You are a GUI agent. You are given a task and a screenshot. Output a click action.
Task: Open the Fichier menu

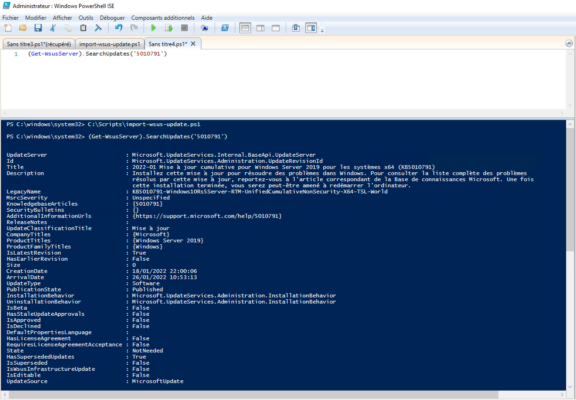click(x=10, y=18)
